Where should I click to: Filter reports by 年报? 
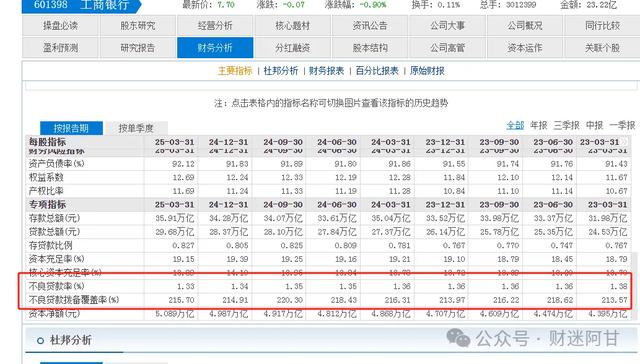[539, 126]
